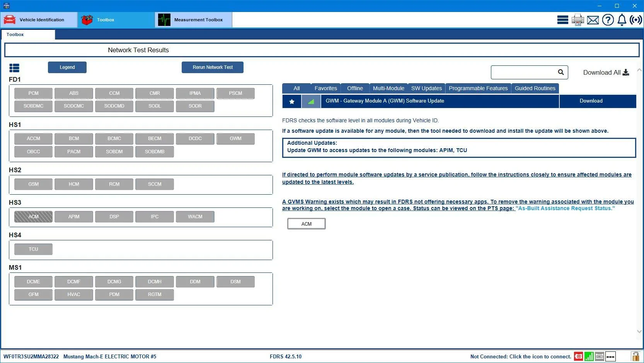Toggle favorite star on GWM update
The width and height of the screenshot is (644, 363).
tap(292, 101)
